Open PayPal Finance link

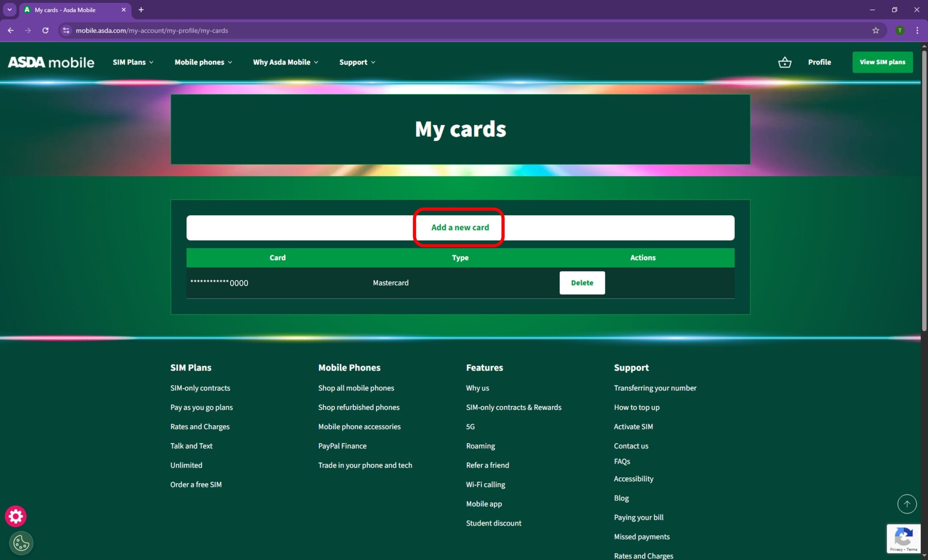(x=342, y=446)
